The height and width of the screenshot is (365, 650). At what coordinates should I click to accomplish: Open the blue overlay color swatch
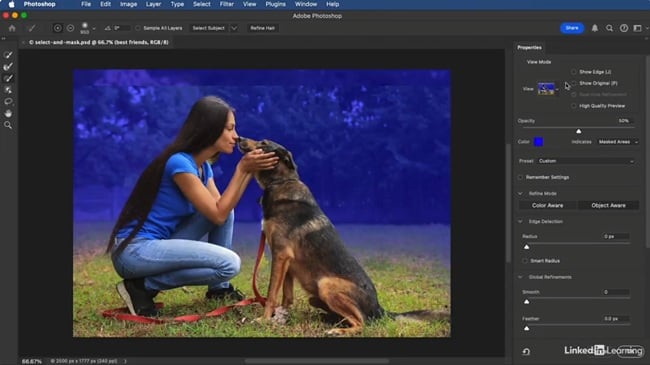coord(538,142)
